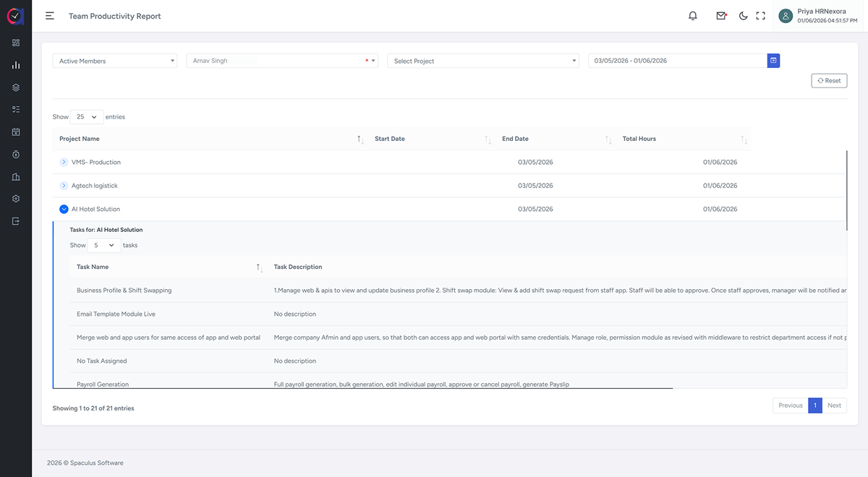Open the mail envelope icon
The width and height of the screenshot is (868, 477).
pos(721,16)
